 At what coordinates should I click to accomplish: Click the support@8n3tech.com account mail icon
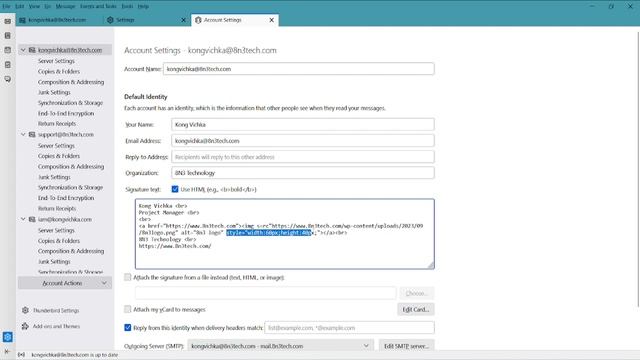32,134
